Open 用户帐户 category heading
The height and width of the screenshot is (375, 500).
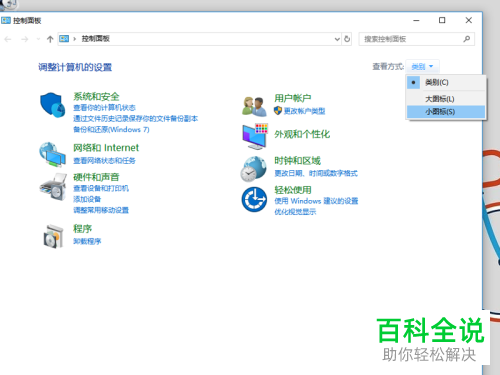coord(293,98)
